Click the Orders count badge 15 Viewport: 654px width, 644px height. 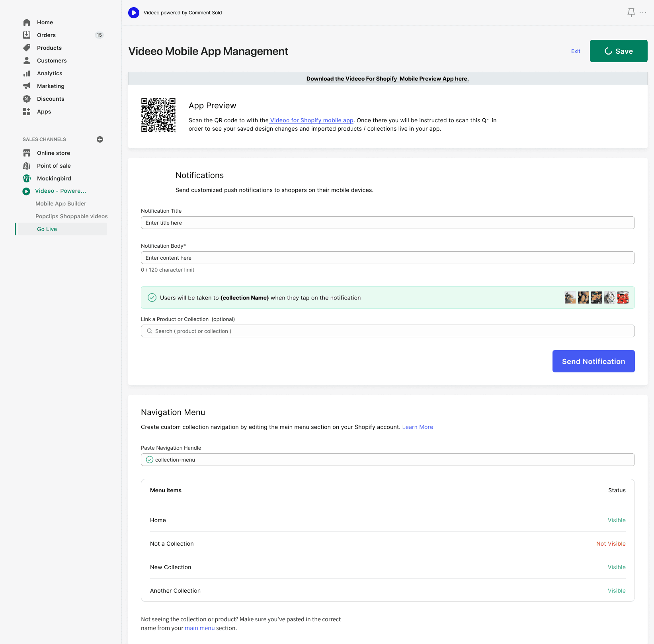(99, 35)
